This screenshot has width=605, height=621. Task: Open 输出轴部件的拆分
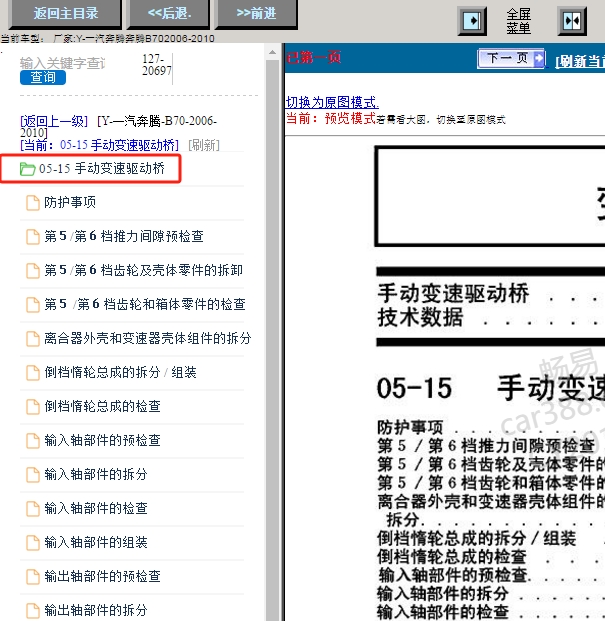96,610
